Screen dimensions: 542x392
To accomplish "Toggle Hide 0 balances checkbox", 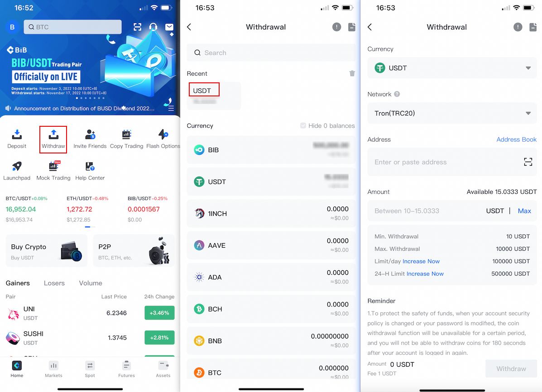I will tap(303, 125).
